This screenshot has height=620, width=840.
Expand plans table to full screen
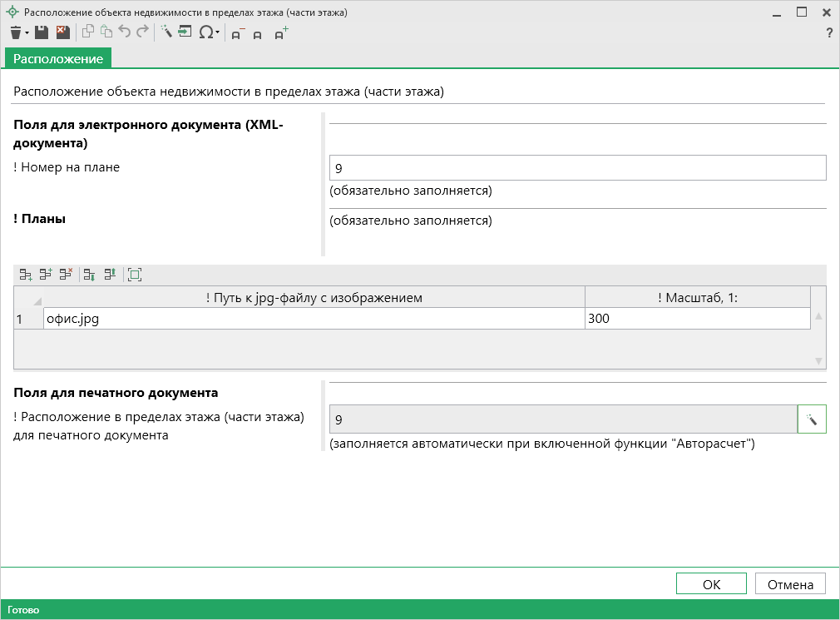[135, 274]
